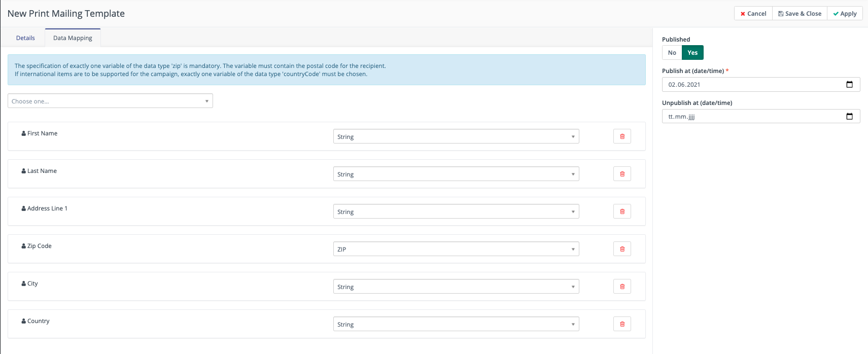Delete the First Name mapping row
The image size is (868, 354).
click(622, 136)
